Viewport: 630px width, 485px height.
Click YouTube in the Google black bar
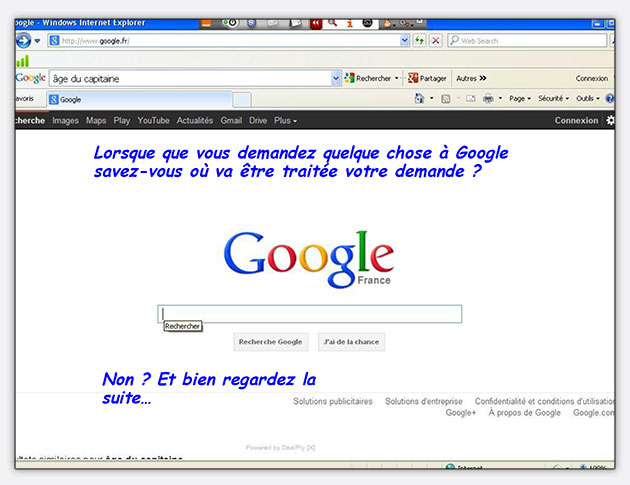click(x=153, y=121)
